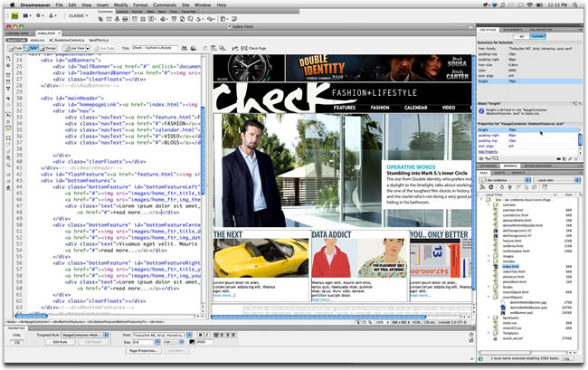Select the font-family row in Summary for Selection
The height and width of the screenshot is (370, 588).
(530, 48)
